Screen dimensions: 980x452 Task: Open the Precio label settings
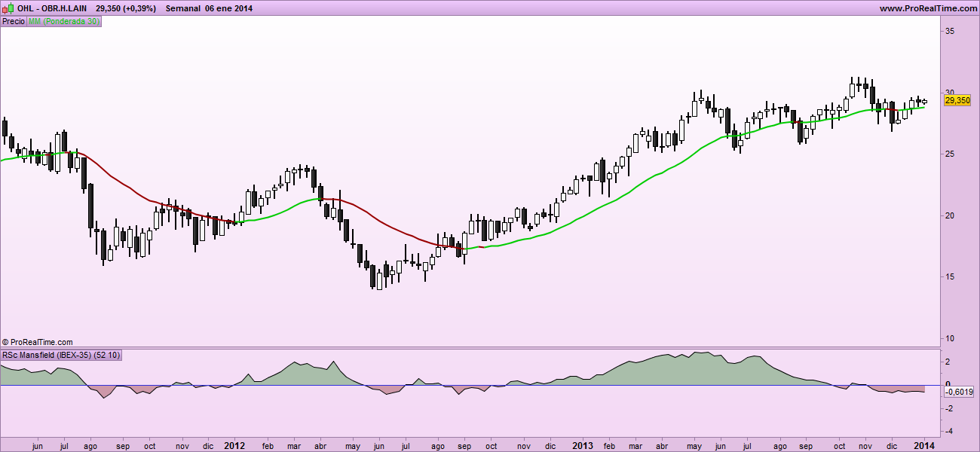(x=13, y=21)
